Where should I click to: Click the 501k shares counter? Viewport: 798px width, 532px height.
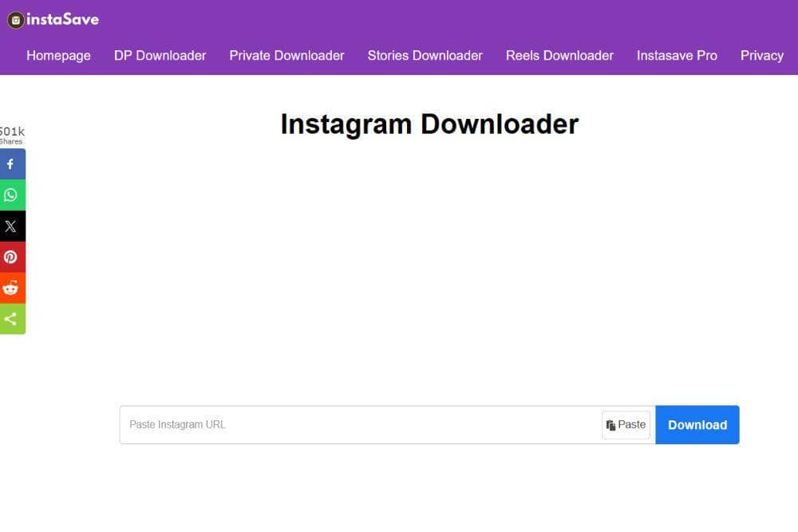coord(12,134)
